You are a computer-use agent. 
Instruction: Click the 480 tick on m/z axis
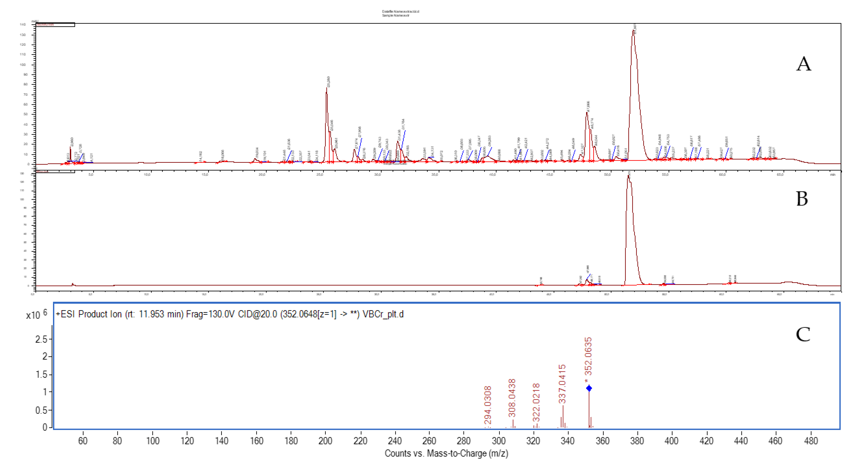tap(811, 441)
